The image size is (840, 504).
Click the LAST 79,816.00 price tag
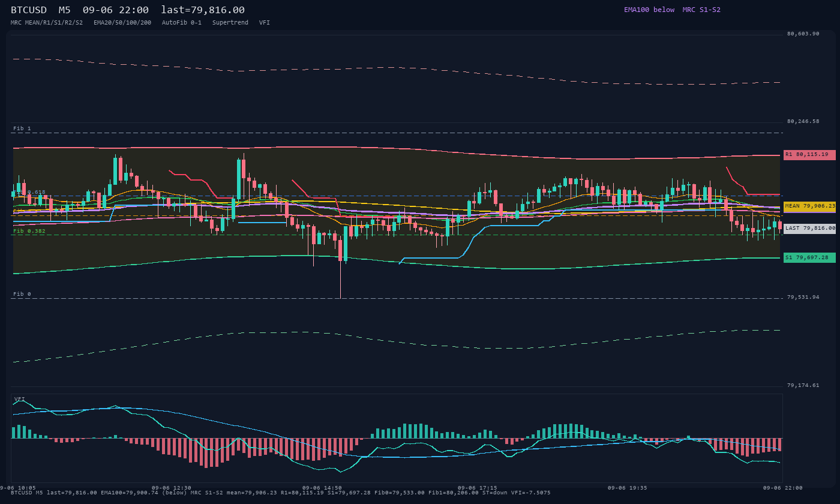809,229
